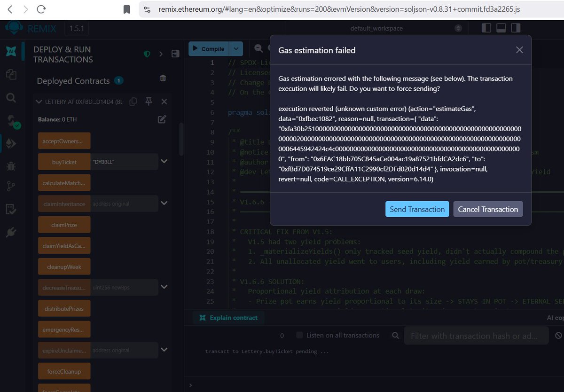Click the REMIX logo to go home
The image size is (564, 392).
tap(14, 28)
